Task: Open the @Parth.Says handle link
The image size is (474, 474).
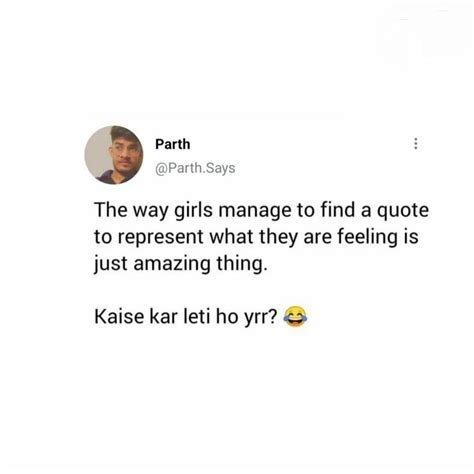Action: [195, 168]
